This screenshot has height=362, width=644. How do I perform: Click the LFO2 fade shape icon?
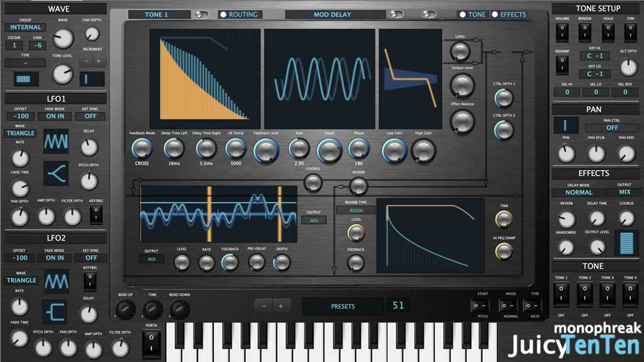tap(56, 312)
